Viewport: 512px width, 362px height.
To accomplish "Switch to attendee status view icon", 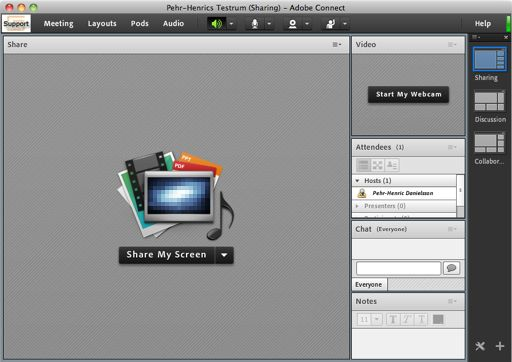I will coord(392,165).
